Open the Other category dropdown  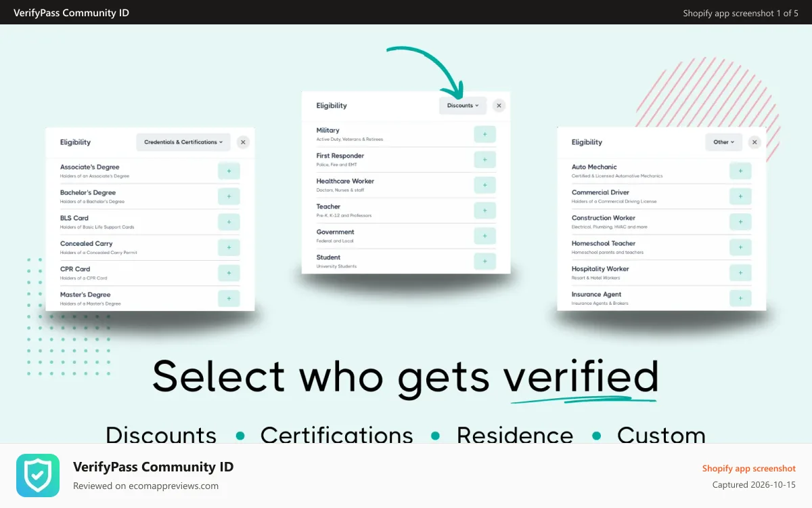coord(724,142)
